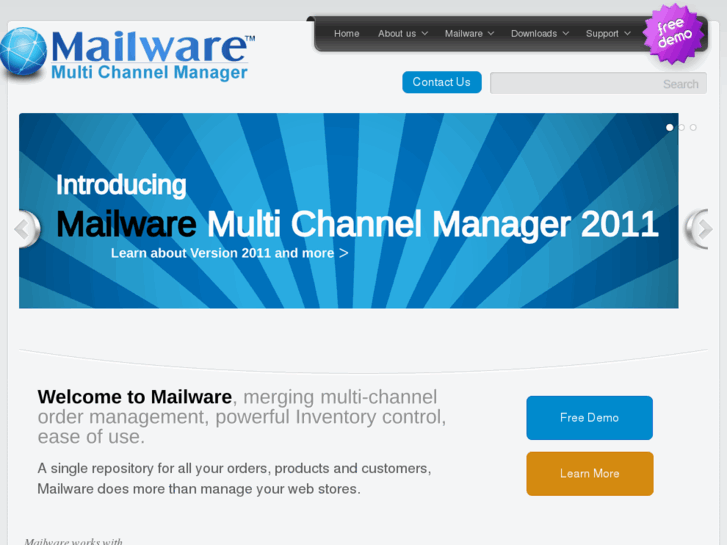This screenshot has width=727, height=545.
Task: Follow Learn about Version 2011 link
Action: (x=230, y=253)
